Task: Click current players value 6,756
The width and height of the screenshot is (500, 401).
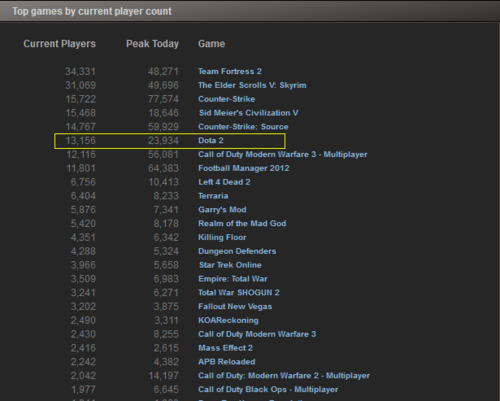Action: (x=83, y=182)
